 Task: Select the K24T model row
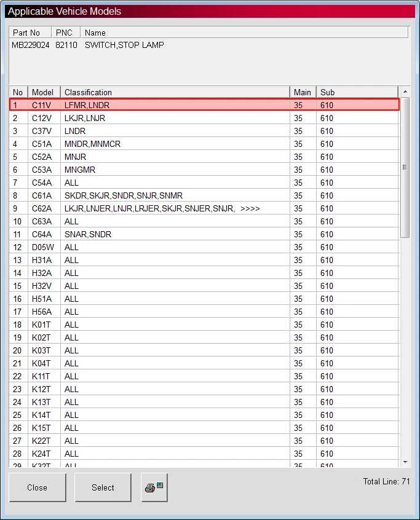coord(204,454)
